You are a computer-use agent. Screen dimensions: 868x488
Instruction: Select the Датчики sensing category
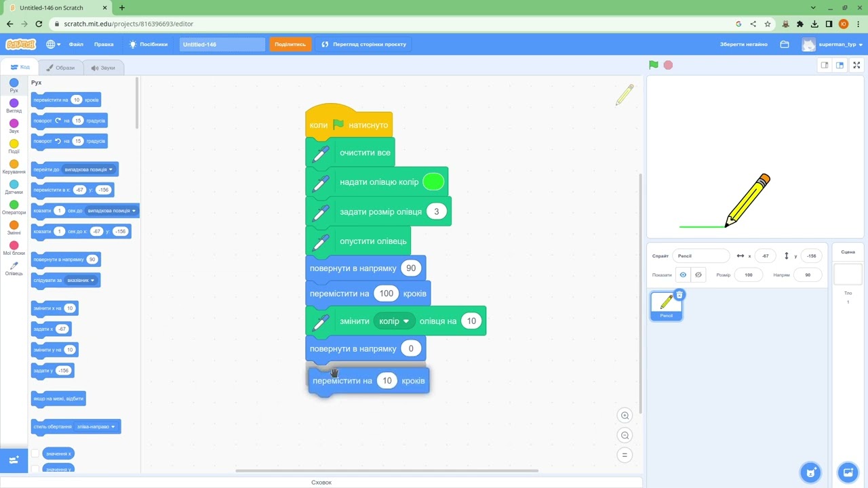[x=14, y=188]
